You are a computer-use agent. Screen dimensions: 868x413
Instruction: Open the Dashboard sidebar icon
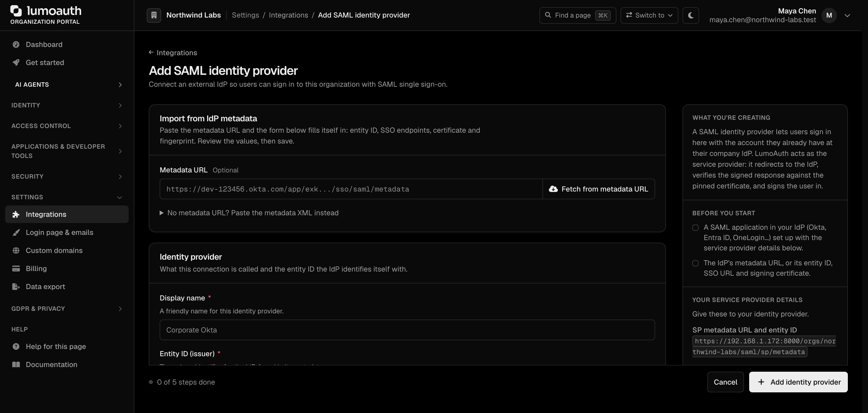16,44
